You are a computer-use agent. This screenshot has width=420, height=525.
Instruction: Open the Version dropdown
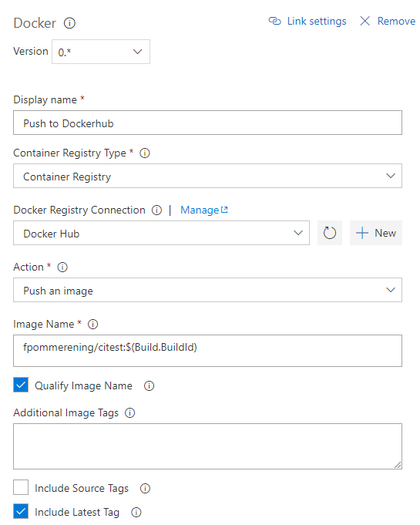point(101,52)
